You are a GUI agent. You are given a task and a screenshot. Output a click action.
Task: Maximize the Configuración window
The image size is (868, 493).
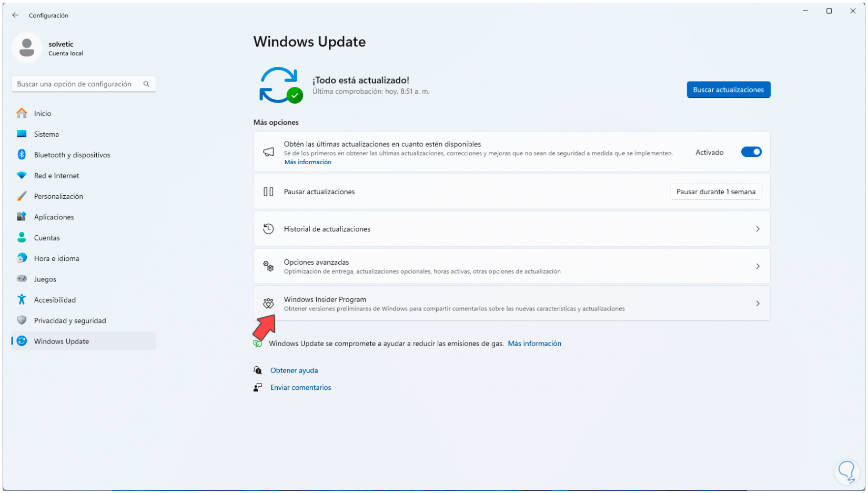point(829,11)
